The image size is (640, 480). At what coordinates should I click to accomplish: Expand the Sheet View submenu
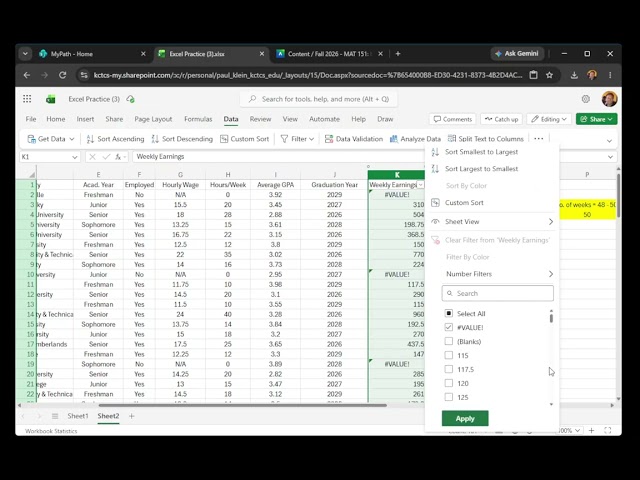(551, 222)
